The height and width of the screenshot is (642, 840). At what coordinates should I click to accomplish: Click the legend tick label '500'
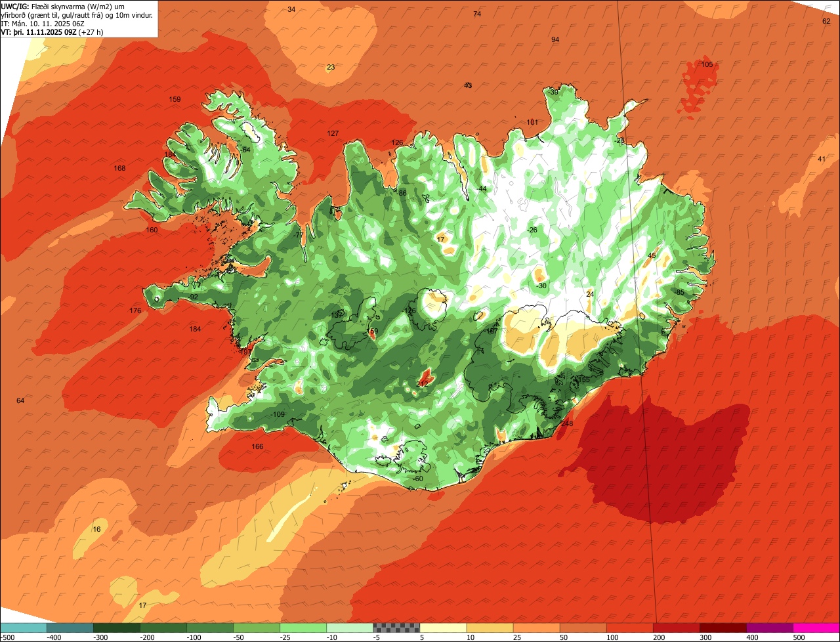(798, 637)
